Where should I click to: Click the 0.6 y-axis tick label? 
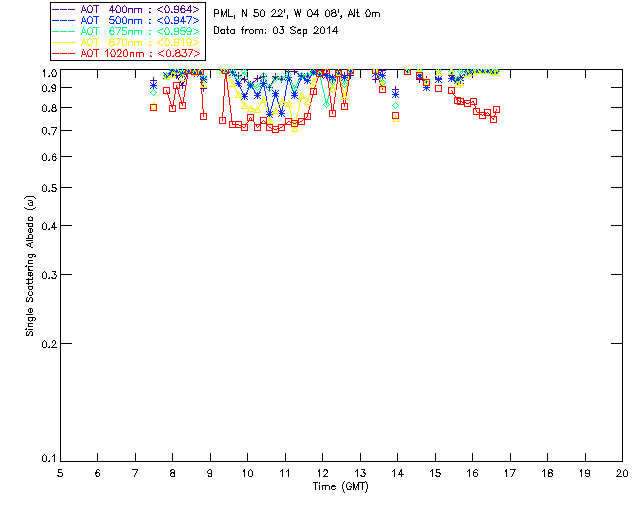(x=49, y=157)
